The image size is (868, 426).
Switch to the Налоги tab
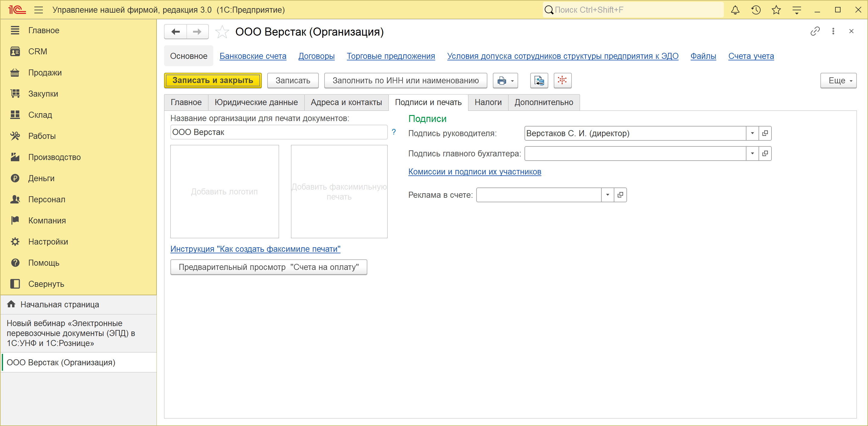[x=488, y=103]
